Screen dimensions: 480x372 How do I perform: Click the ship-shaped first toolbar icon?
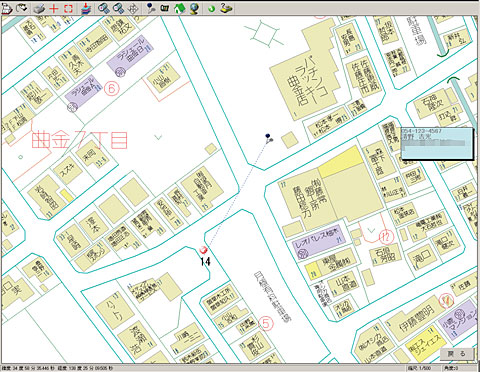7,8
